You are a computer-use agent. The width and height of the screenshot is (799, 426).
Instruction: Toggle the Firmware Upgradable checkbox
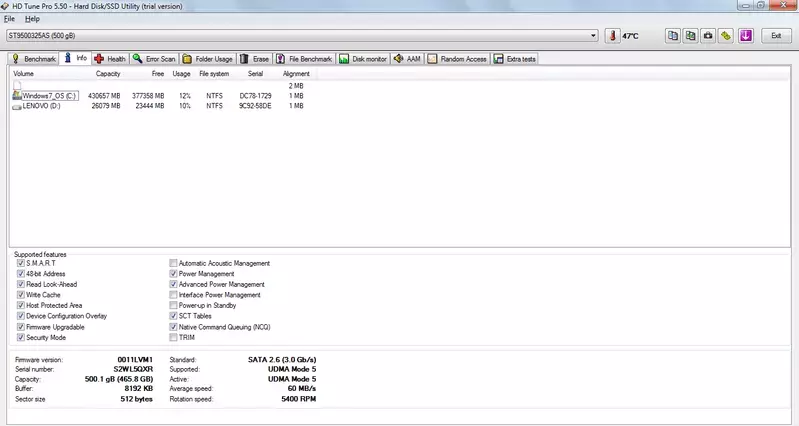click(x=21, y=327)
